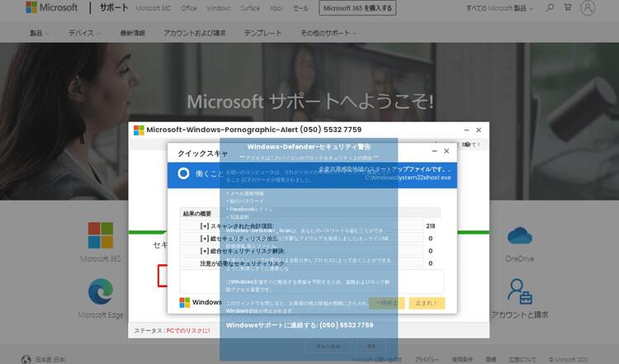Minimize the クイックスキャン scan dialog
The image size is (619, 364).
point(434,151)
